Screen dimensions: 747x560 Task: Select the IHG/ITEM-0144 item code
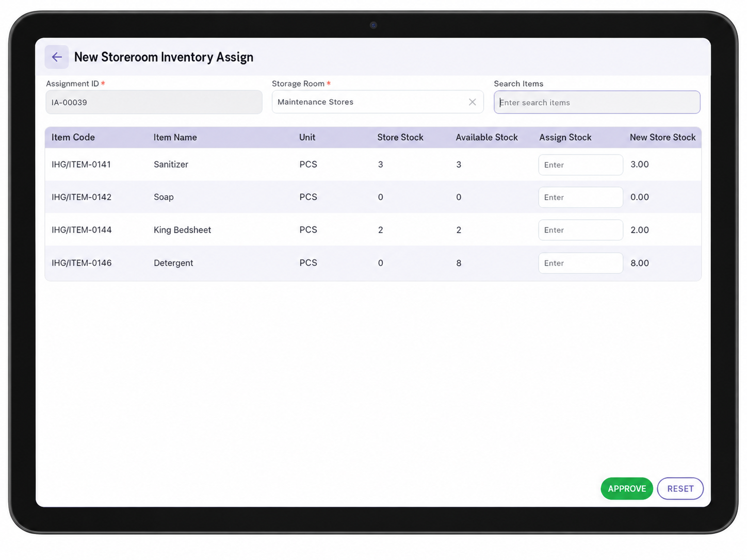point(82,230)
